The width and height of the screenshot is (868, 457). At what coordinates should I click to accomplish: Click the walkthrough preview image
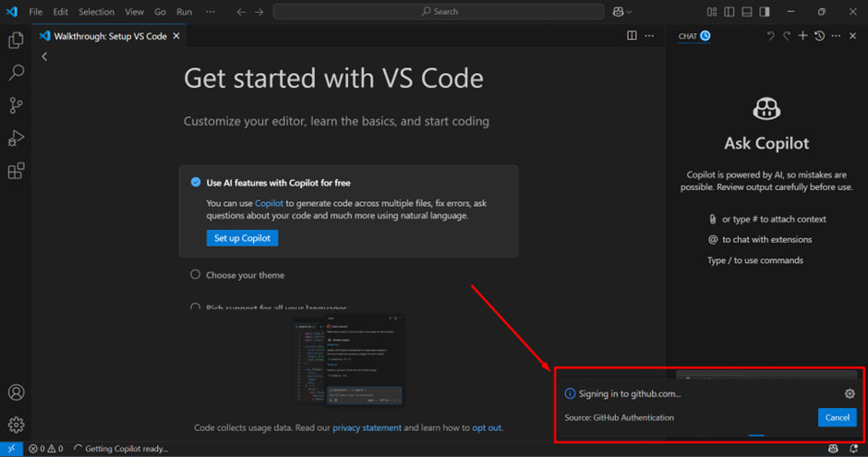click(x=348, y=360)
